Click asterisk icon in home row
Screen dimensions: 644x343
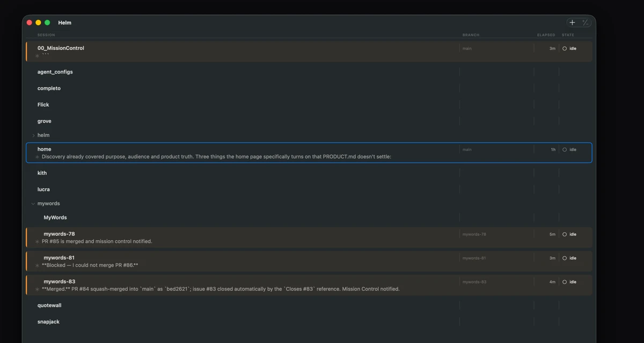pos(37,157)
